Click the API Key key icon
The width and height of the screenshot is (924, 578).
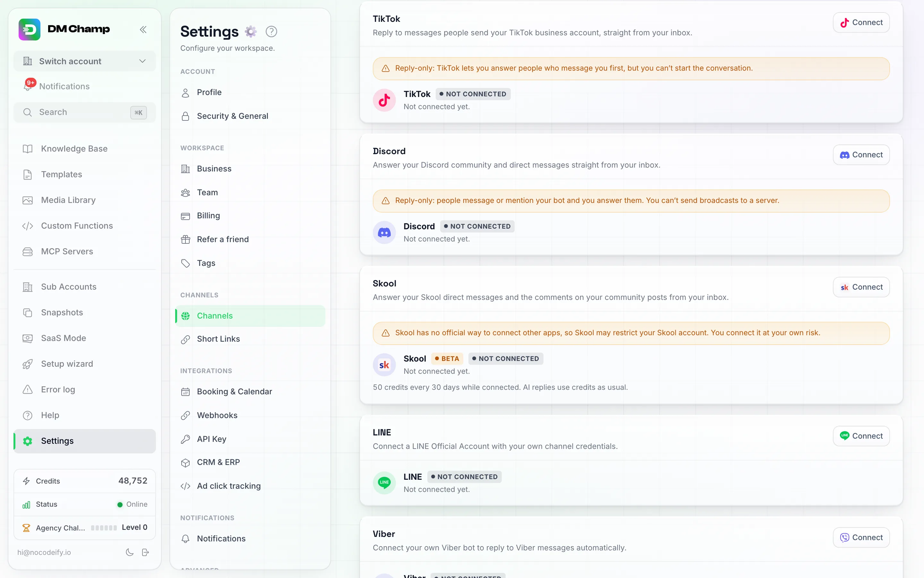185,439
